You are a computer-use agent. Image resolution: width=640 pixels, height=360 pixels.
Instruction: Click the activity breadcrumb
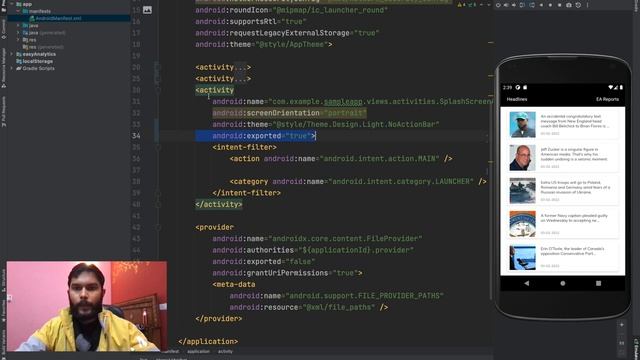point(225,351)
